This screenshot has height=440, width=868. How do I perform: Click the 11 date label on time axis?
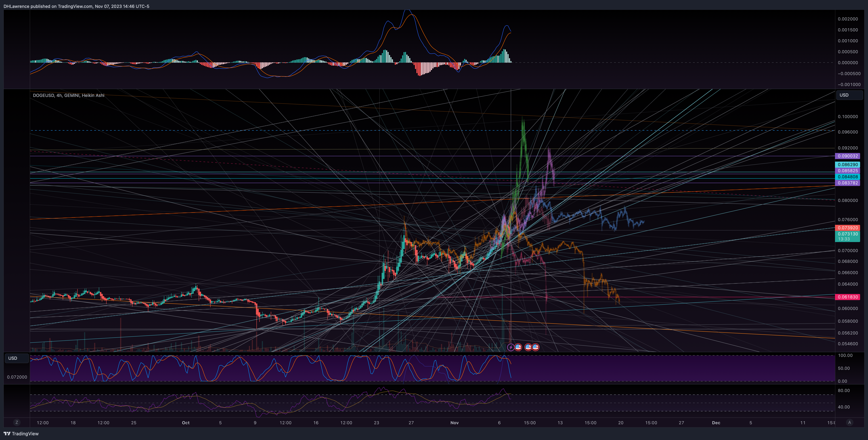point(803,423)
